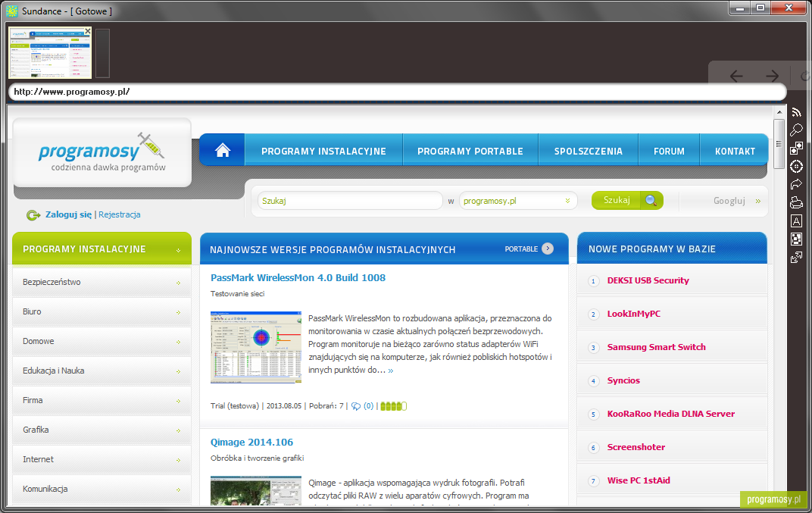Click the Qimage screenshot thumbnail

pyautogui.click(x=256, y=491)
